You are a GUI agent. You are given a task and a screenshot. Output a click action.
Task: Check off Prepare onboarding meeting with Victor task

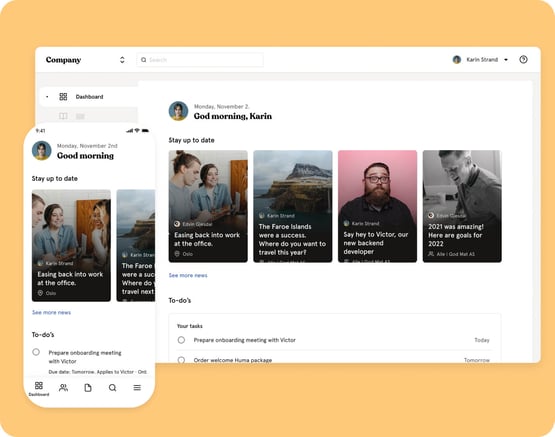[x=181, y=340]
